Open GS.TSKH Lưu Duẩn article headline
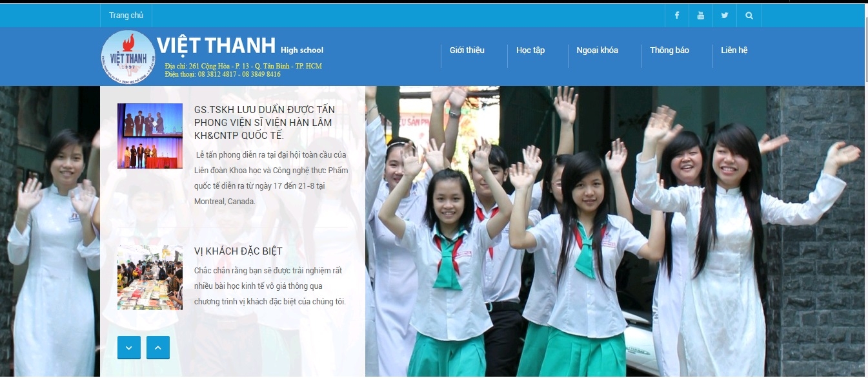 point(265,123)
